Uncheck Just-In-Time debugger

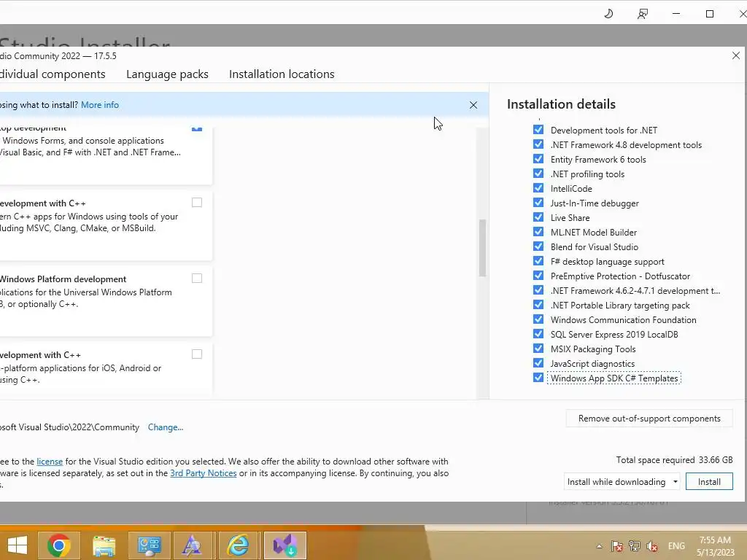538,203
